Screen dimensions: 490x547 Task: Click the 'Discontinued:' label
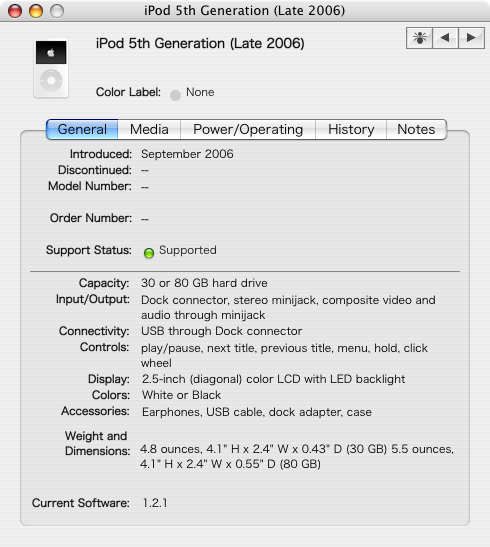point(95,170)
